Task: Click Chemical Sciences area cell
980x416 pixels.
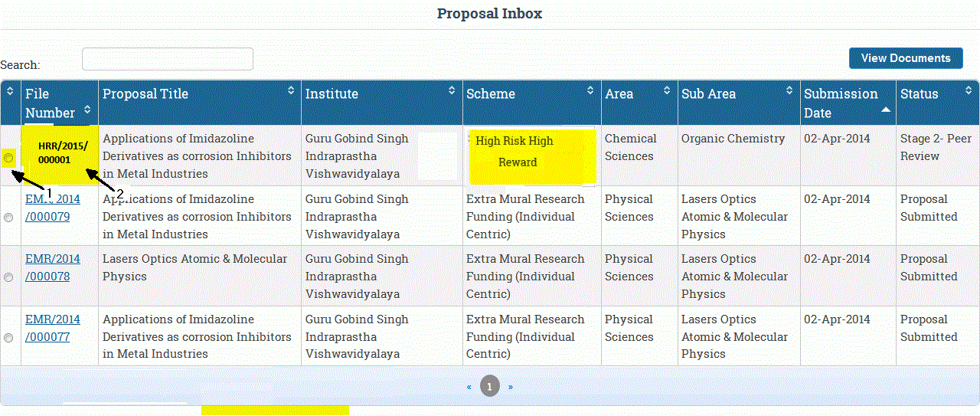Action: click(631, 147)
